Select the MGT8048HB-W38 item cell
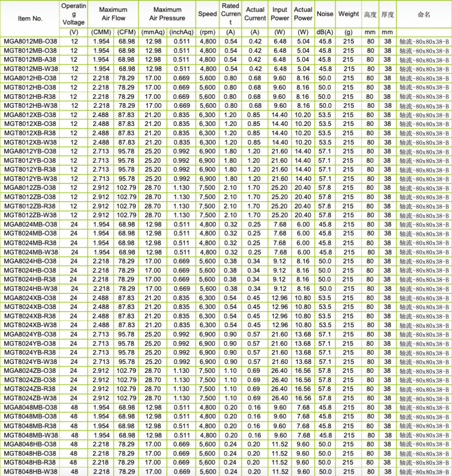This screenshot has height=476, width=452. 30,471
